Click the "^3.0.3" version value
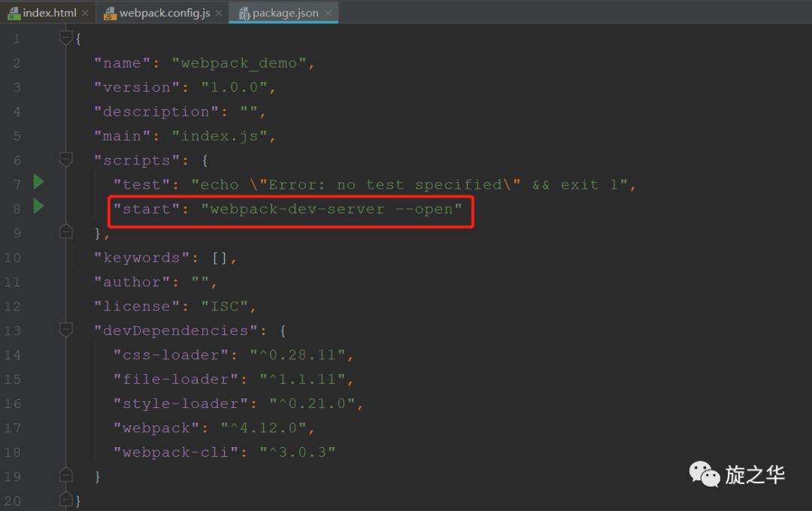The width and height of the screenshot is (812, 511). 297,452
